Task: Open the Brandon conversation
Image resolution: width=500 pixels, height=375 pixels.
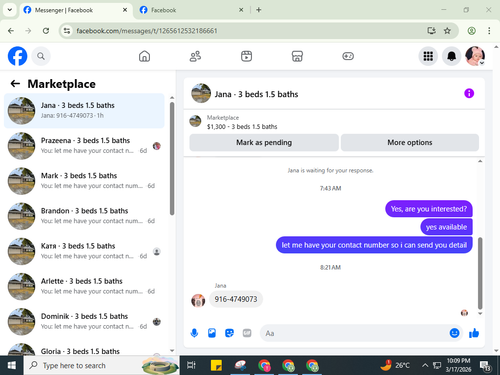Action: (84, 216)
